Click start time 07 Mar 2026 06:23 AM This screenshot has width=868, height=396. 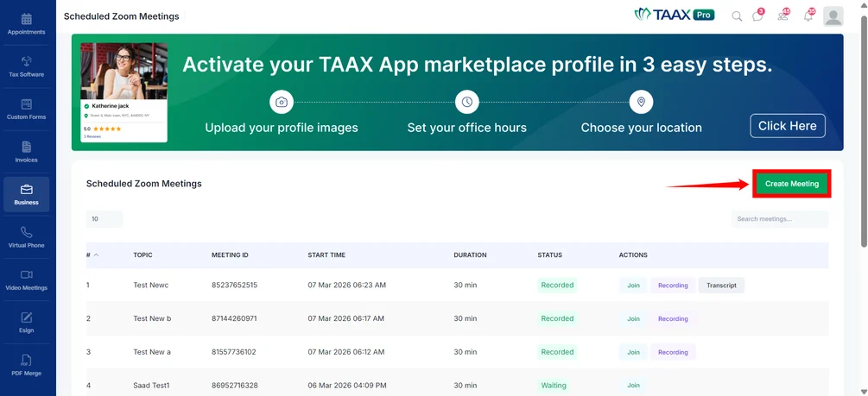[346, 286]
